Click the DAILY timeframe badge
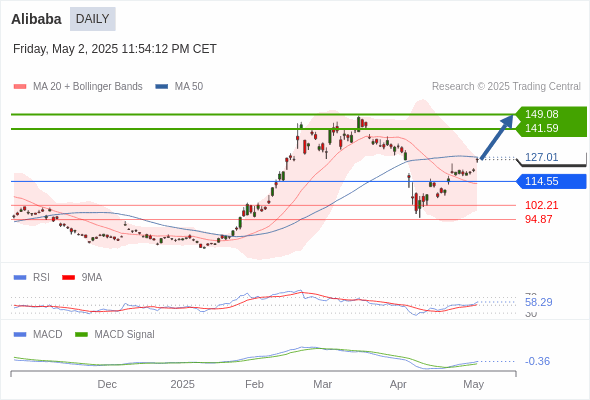The image size is (590, 400). point(93,19)
